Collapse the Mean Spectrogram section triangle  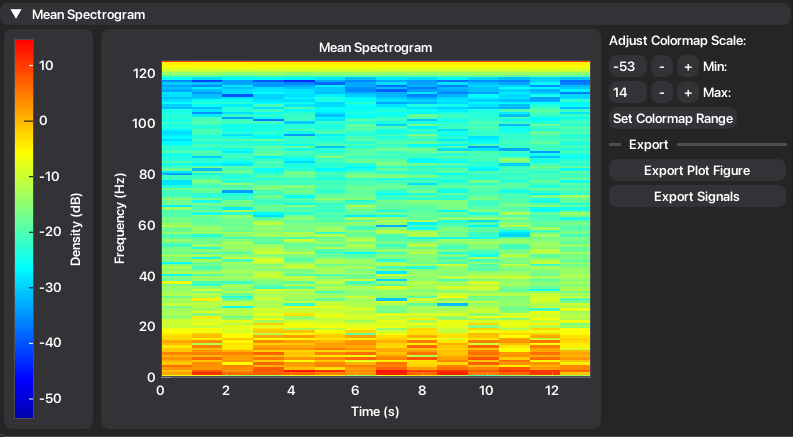16,14
